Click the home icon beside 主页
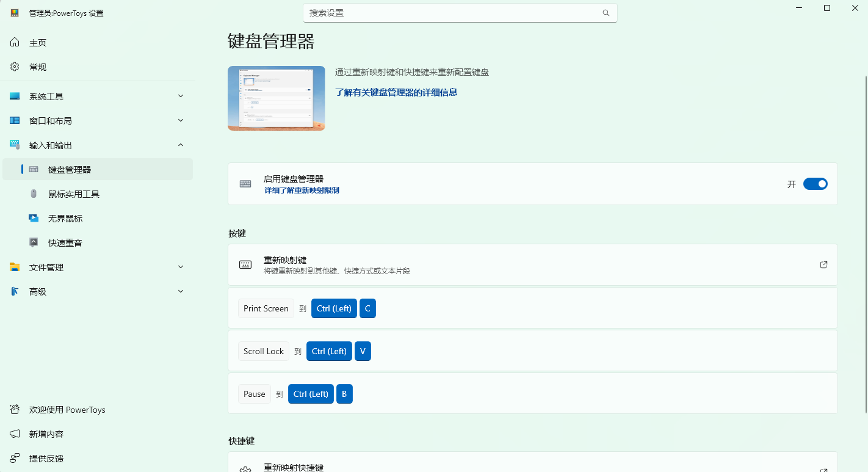 (x=15, y=43)
